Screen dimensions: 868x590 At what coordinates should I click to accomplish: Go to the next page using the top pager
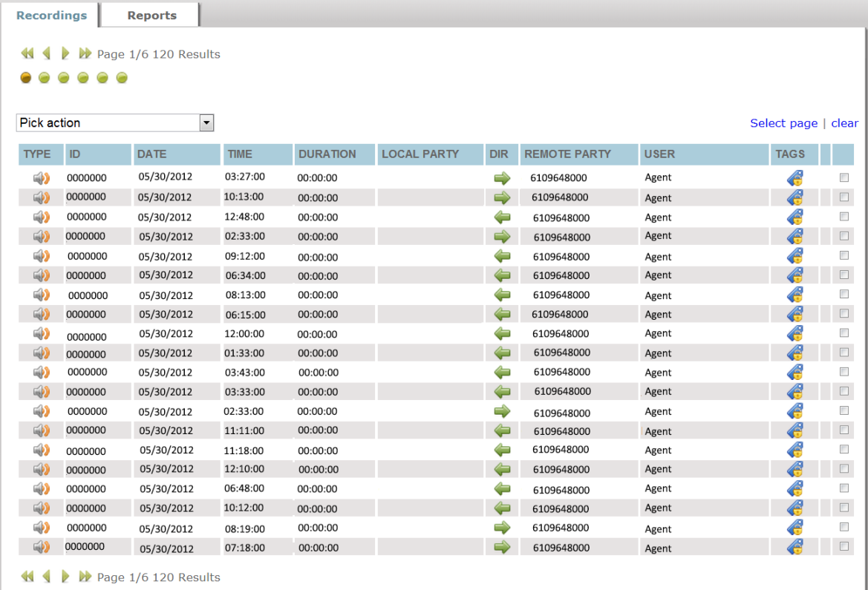(x=65, y=53)
